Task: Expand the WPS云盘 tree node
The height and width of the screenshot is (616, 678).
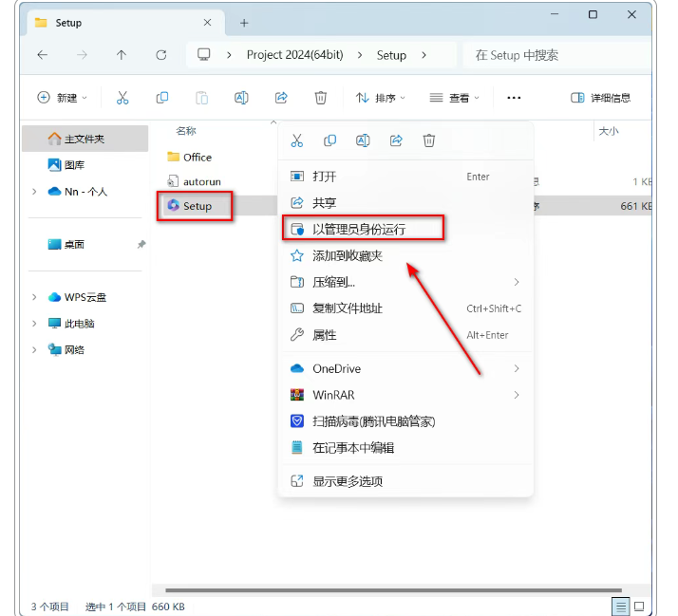Action: (x=35, y=297)
